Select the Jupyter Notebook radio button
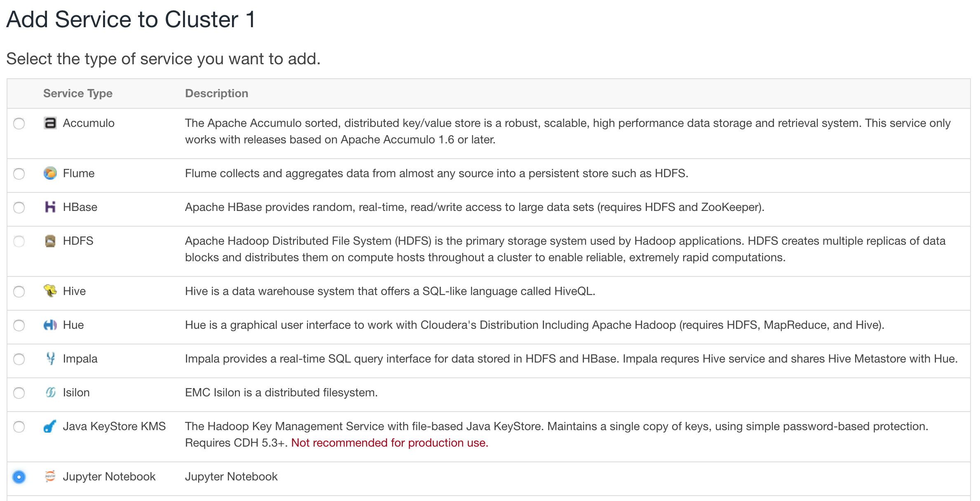 pos(19,477)
